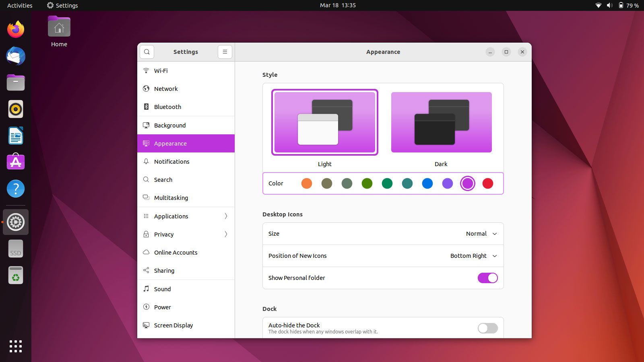Enable Auto-hide the Dock
This screenshot has height=362, width=644.
coord(487,328)
